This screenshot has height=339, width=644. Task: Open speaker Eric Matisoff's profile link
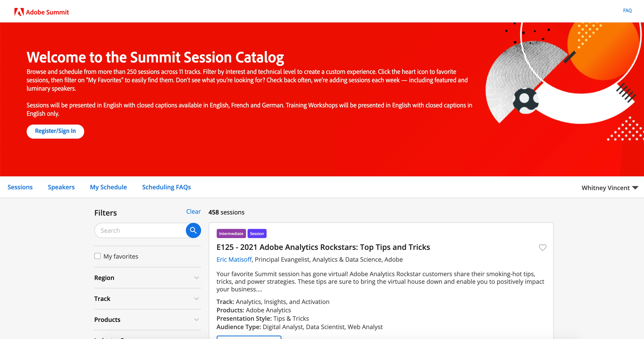(234, 260)
